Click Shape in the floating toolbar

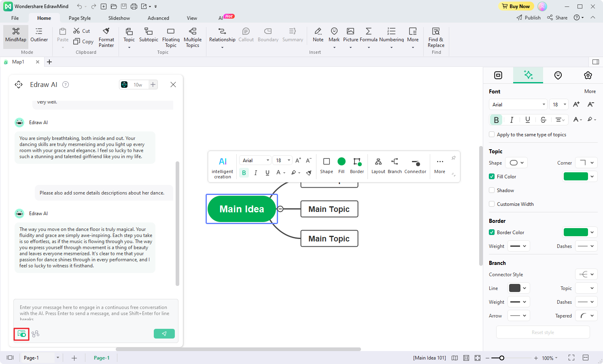pyautogui.click(x=327, y=166)
